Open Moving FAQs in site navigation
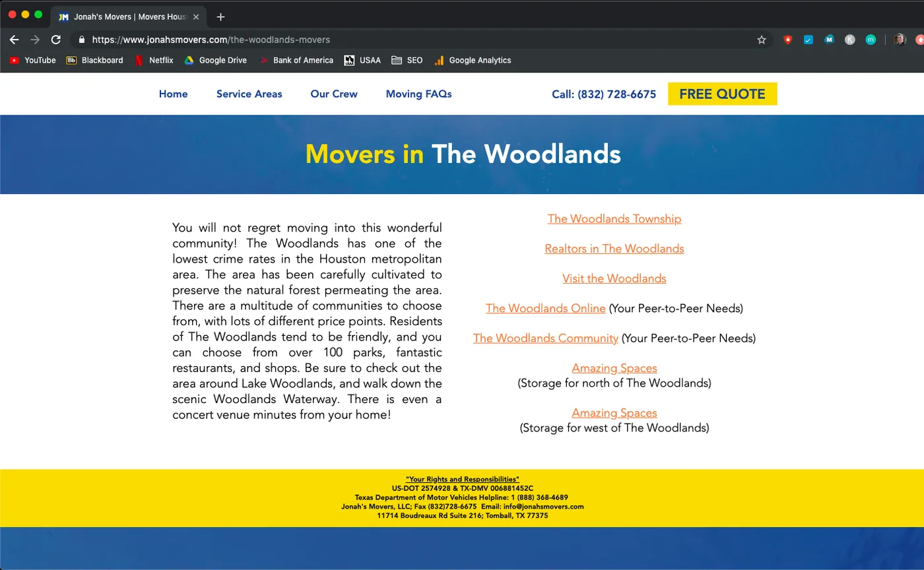This screenshot has width=924, height=570. [x=418, y=94]
